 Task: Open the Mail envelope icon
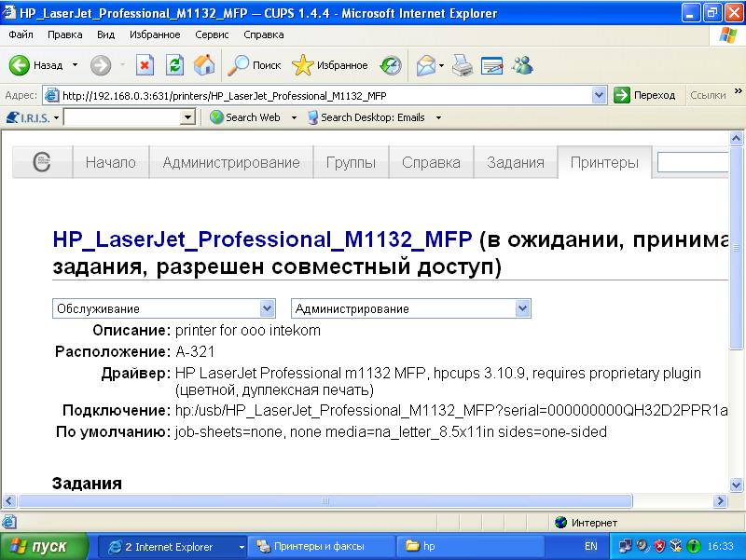pyautogui.click(x=426, y=65)
